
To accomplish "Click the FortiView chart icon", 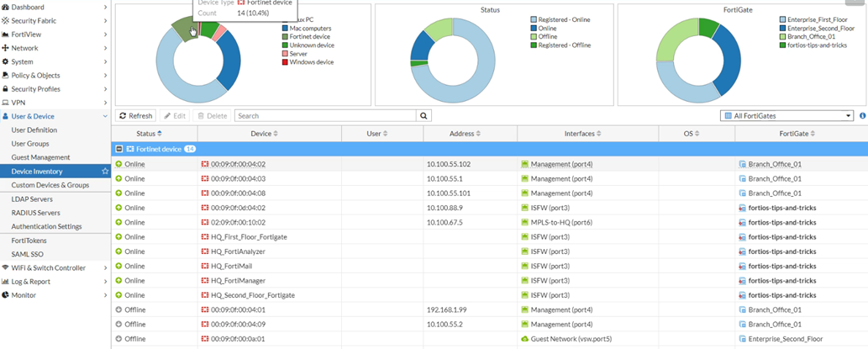I will tap(6, 34).
